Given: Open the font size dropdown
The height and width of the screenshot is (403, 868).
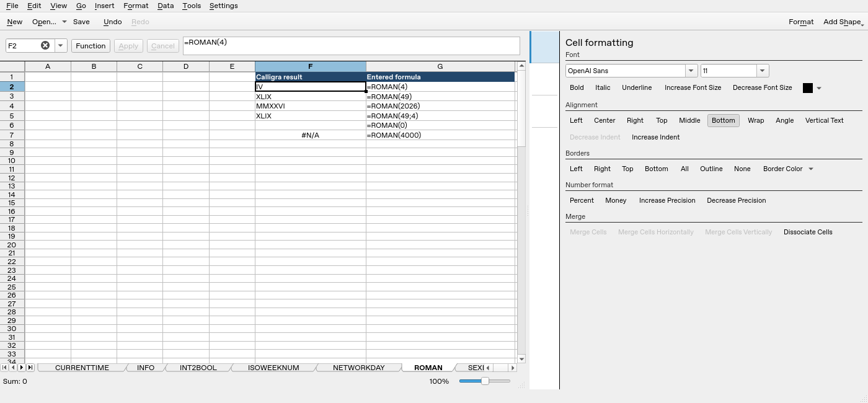Looking at the screenshot, I should click(763, 71).
